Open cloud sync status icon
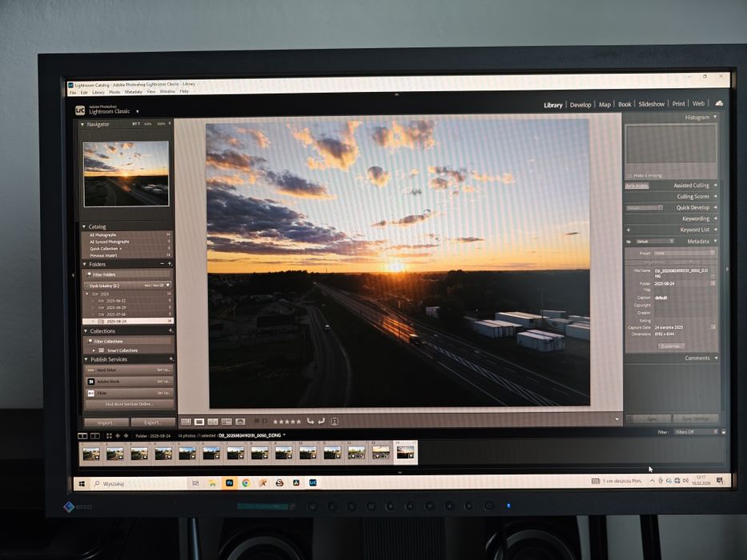The width and height of the screenshot is (747, 560). tap(719, 103)
